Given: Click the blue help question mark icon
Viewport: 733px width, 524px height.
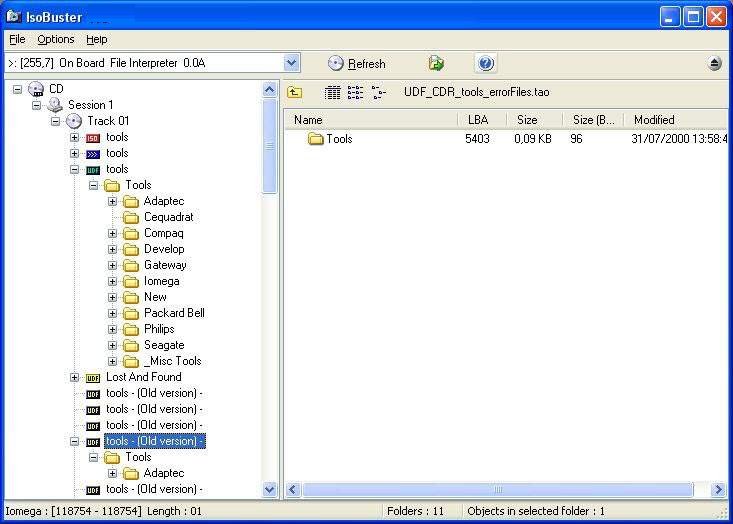Looking at the screenshot, I should [x=486, y=63].
